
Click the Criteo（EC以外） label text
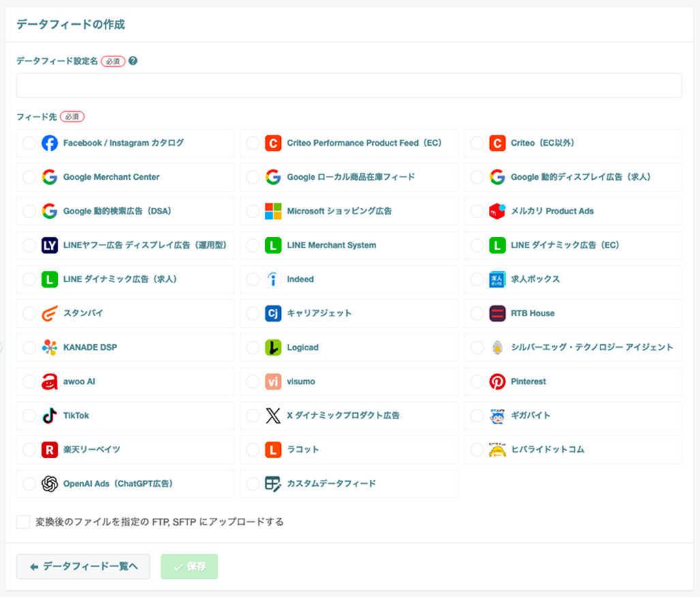click(x=543, y=143)
